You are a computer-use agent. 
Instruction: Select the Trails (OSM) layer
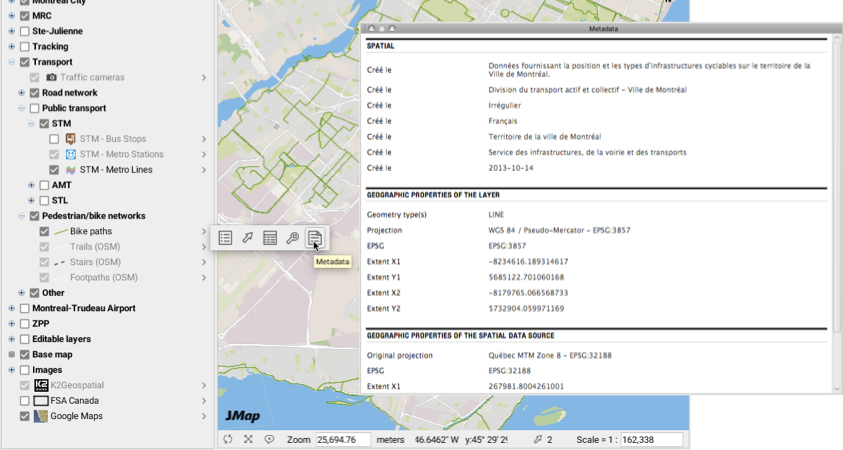(95, 247)
